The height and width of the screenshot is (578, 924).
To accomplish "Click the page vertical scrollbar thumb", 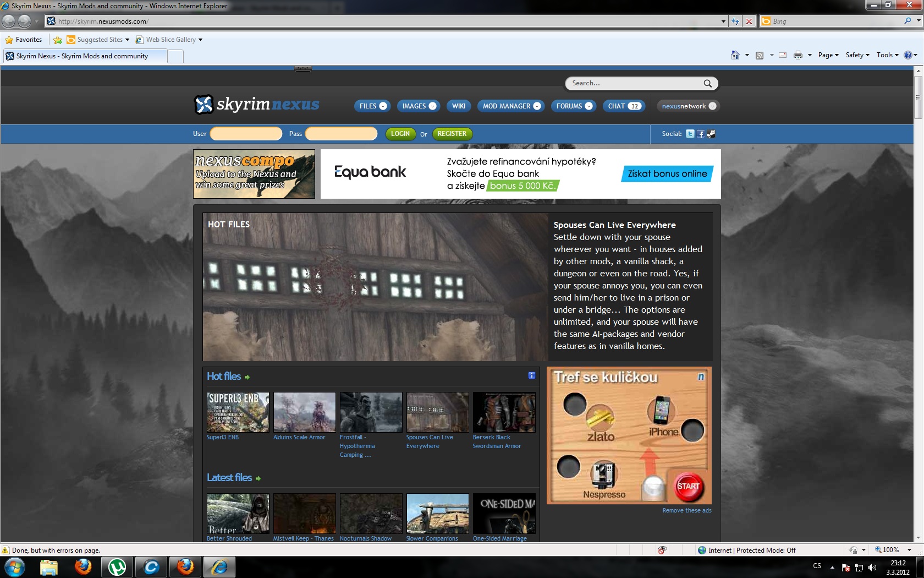I will pyautogui.click(x=918, y=97).
